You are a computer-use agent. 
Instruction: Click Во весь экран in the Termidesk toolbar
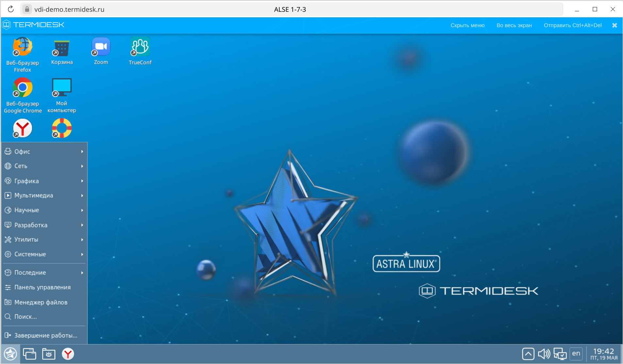(514, 25)
